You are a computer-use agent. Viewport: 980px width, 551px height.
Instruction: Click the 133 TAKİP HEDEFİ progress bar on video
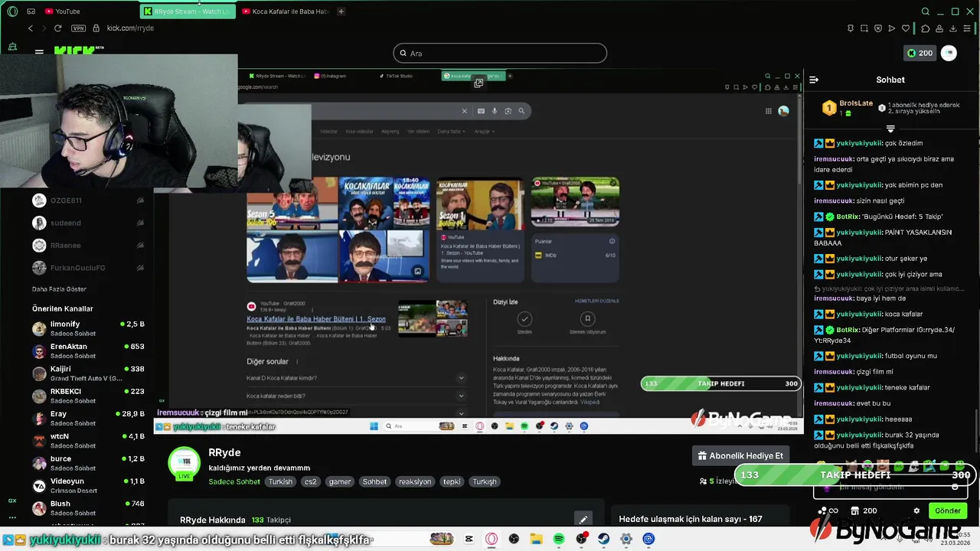[x=720, y=383]
